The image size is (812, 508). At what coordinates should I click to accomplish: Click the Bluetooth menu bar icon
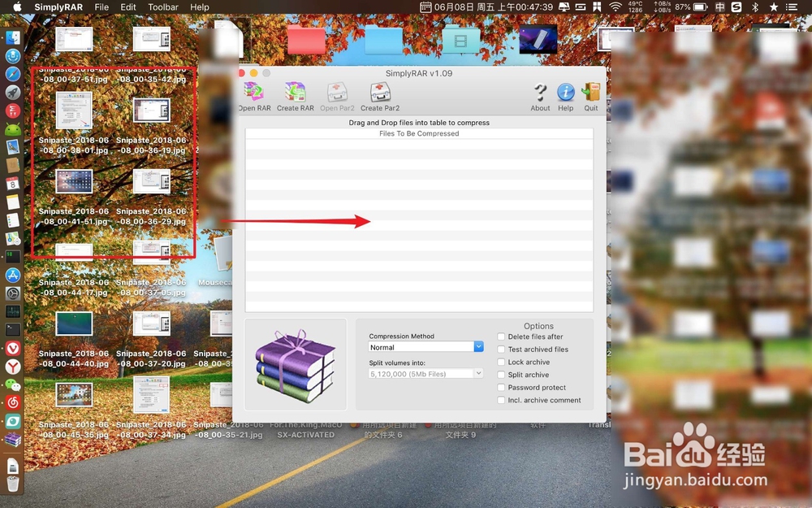pos(755,7)
